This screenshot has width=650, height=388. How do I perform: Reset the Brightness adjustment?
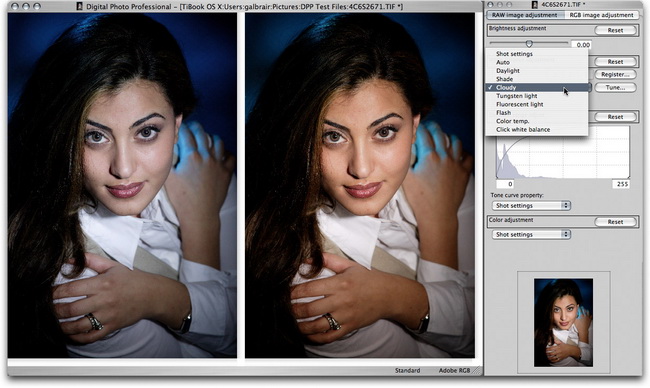tap(615, 30)
